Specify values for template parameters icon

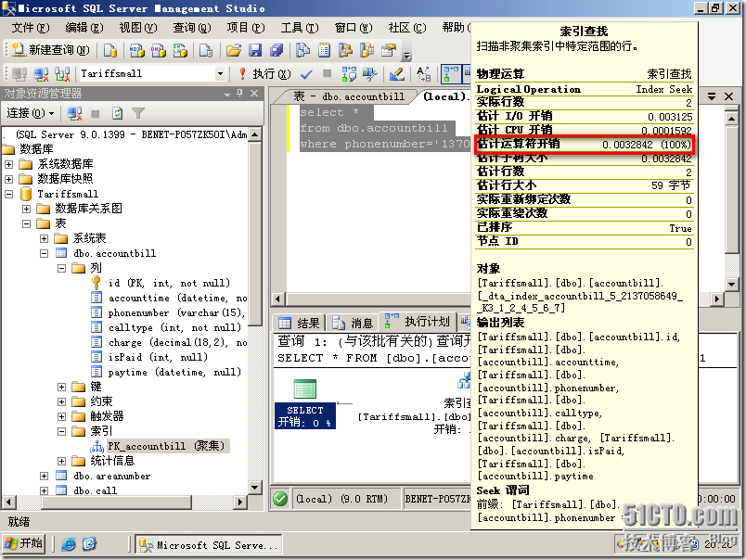[424, 74]
